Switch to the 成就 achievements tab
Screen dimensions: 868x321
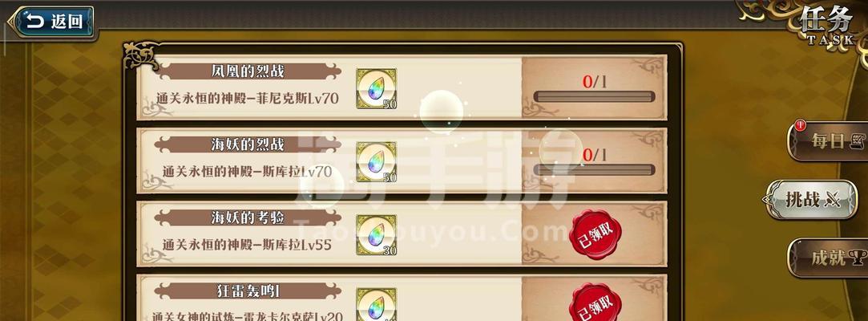pyautogui.click(x=829, y=258)
